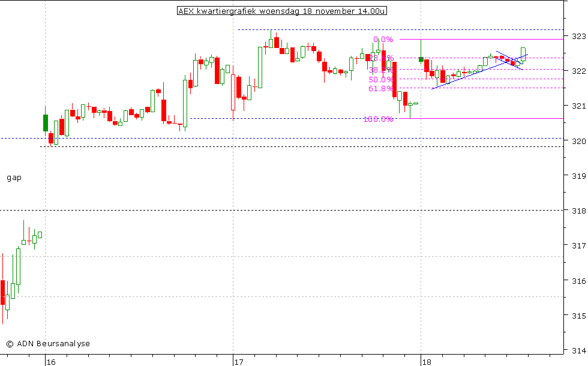Click the solid green opening candle of day 18
The image size is (588, 366).
421,59
